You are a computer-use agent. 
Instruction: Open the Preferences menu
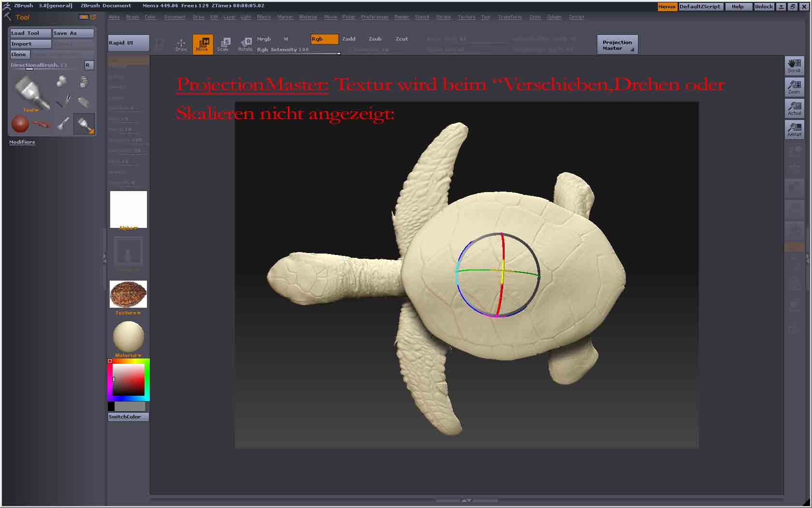374,17
